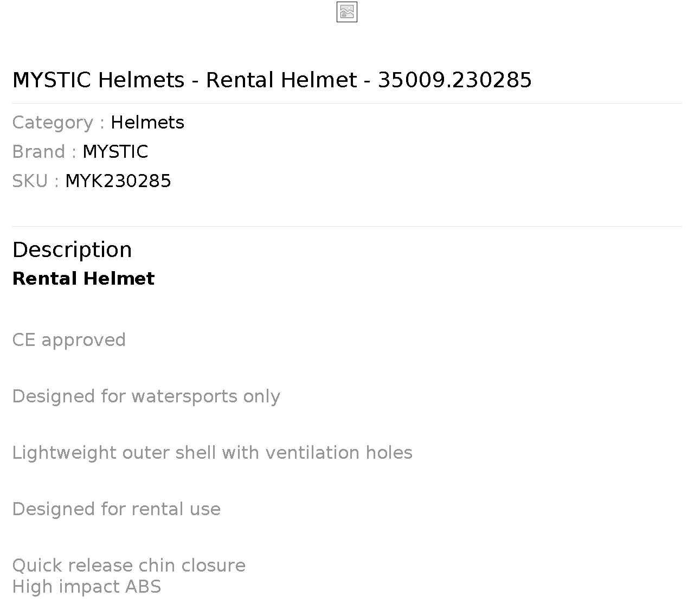The image size is (694, 616).
Task: Click Designed for watersports only line
Action: tap(146, 396)
